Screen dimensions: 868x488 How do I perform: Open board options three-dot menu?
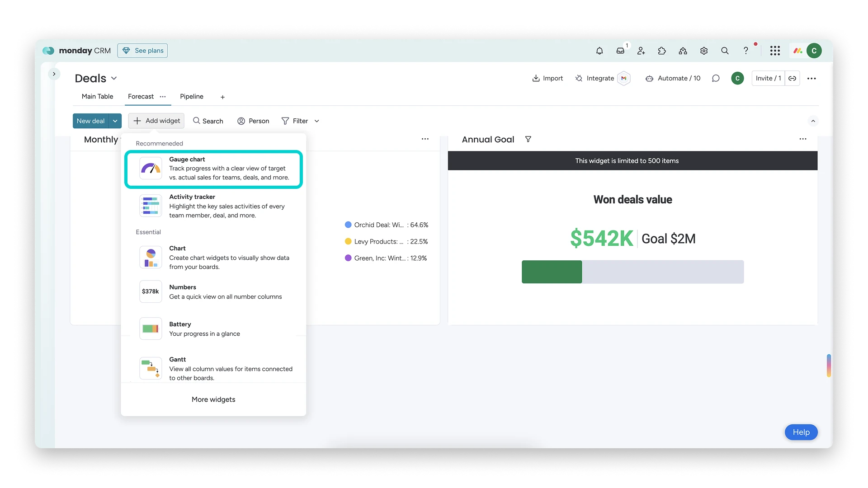[812, 79]
